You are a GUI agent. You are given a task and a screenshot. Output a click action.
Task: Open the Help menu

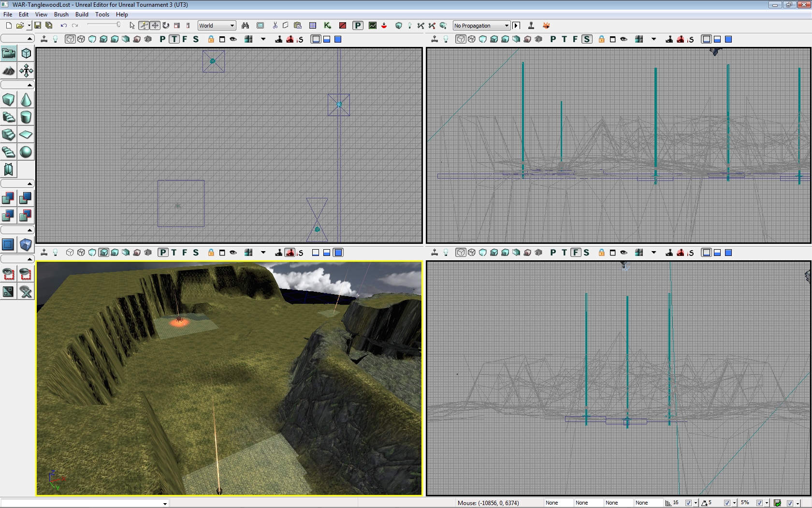tap(122, 15)
